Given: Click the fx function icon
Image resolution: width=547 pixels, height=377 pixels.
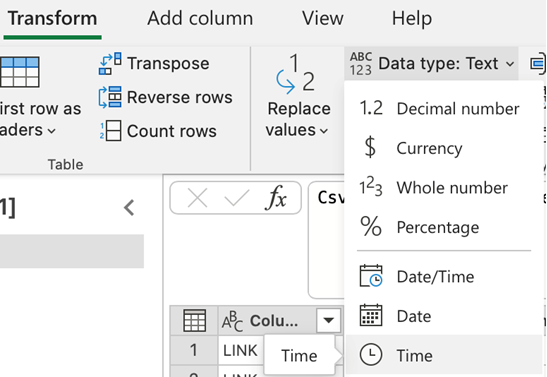Looking at the screenshot, I should tap(276, 198).
